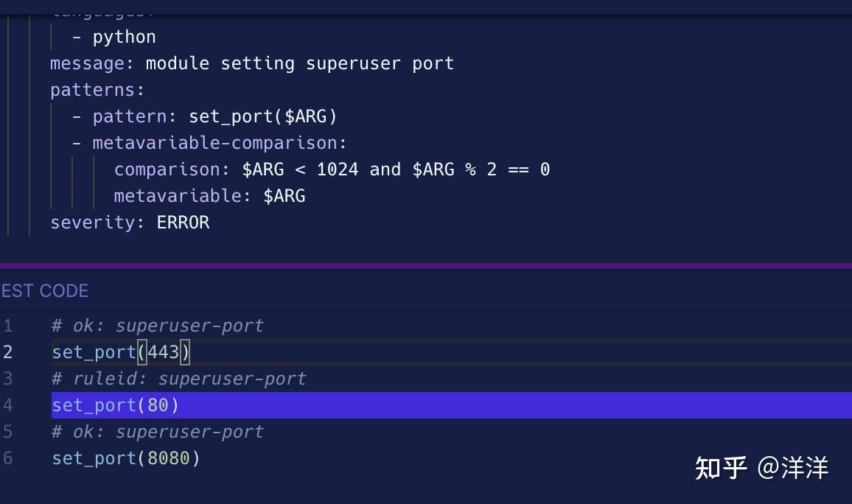Select line number 2 in the gutter

(7, 352)
